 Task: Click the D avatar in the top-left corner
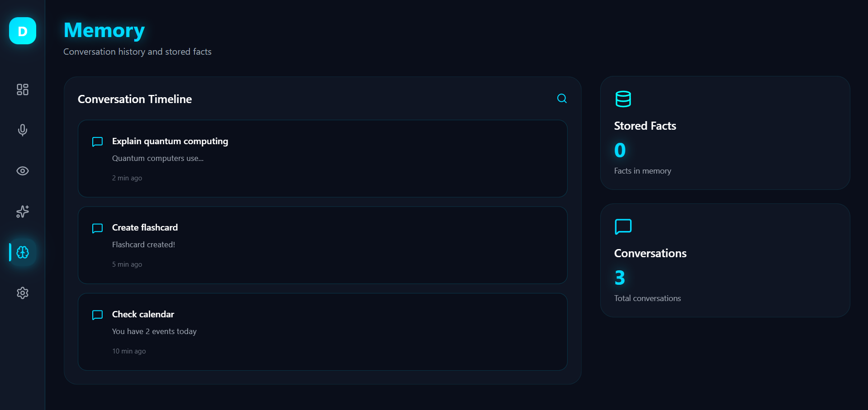[22, 31]
